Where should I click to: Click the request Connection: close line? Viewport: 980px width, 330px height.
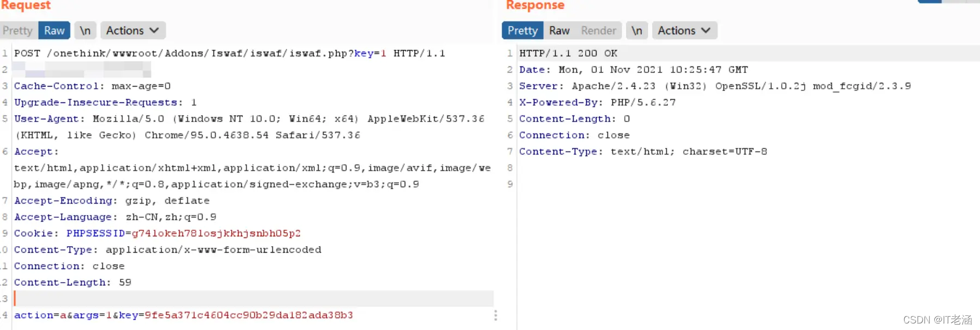coord(69,266)
